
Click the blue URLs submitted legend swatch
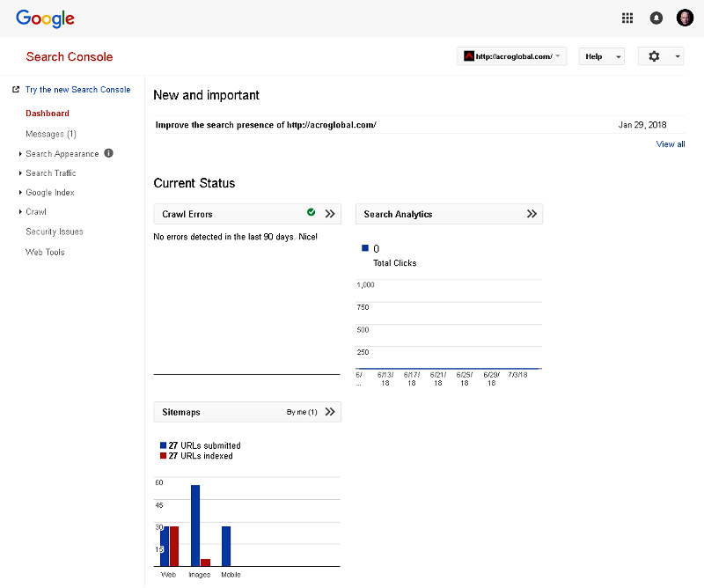pos(164,445)
